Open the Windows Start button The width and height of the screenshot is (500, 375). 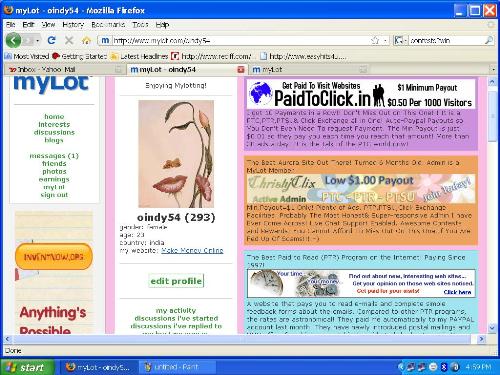(27, 367)
